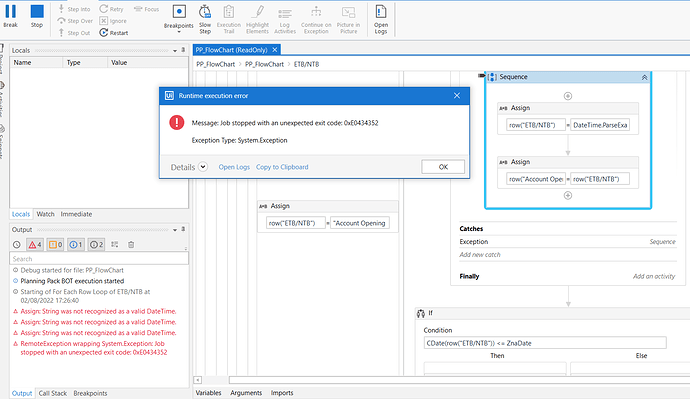Open the Breakpoints ribbon dropdown arrow
Image resolution: width=690 pixels, height=399 pixels.
tap(179, 32)
